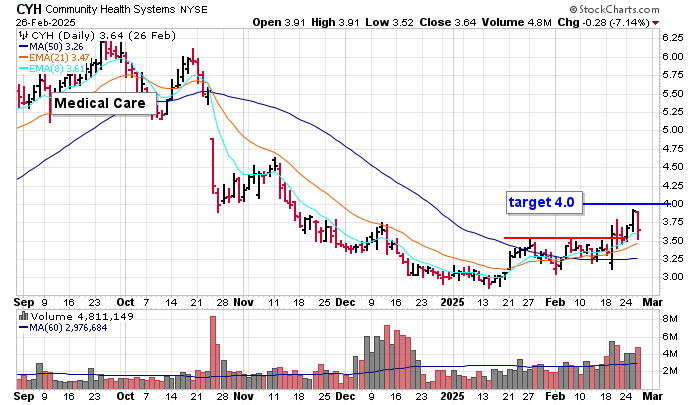The image size is (700, 405).
Task: Click the Community Health Systems company name
Action: [x=111, y=9]
